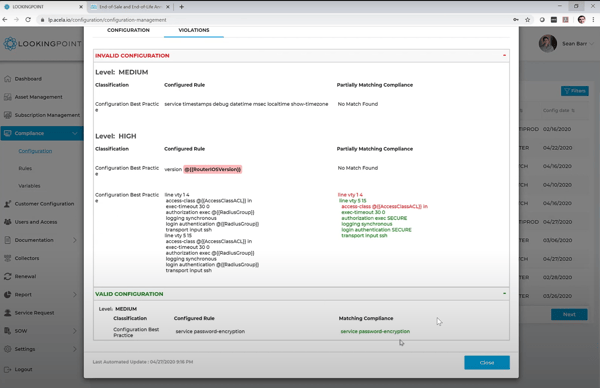Select the Violations tab
This screenshot has width=600, height=388.
194,30
